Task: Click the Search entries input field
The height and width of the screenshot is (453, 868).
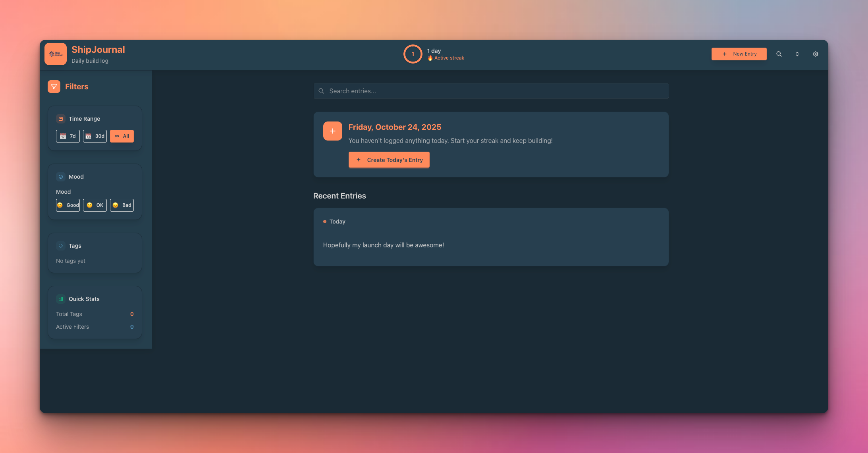Action: [491, 91]
